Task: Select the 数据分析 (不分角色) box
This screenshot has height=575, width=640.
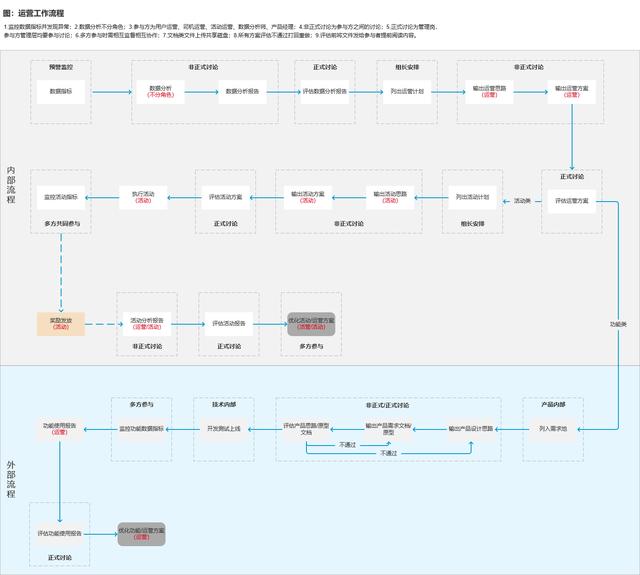Action: pos(160,92)
